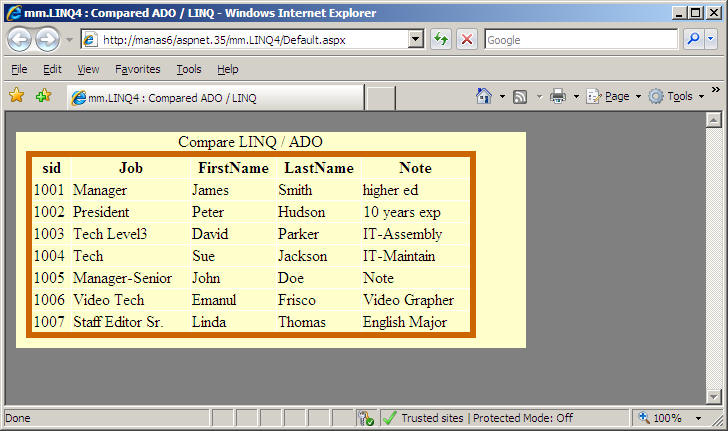The height and width of the screenshot is (431, 728).
Task: Click the vertical scrollbar down arrow
Action: 714,396
